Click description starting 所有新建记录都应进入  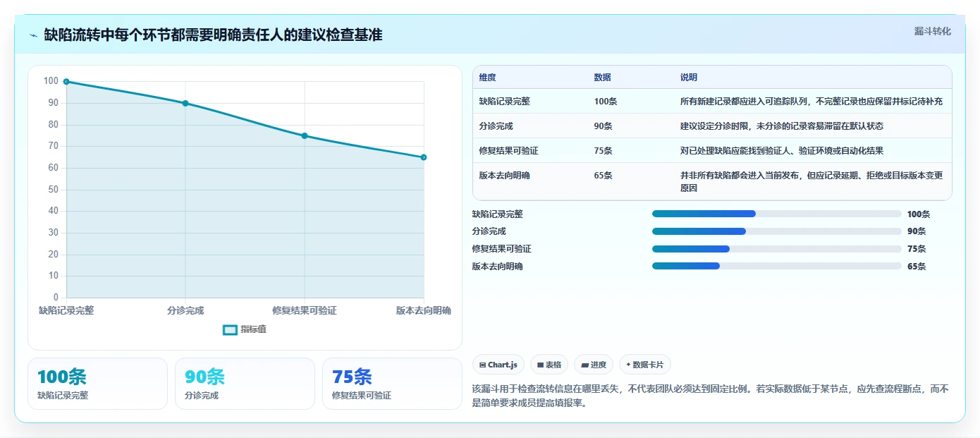(x=811, y=102)
